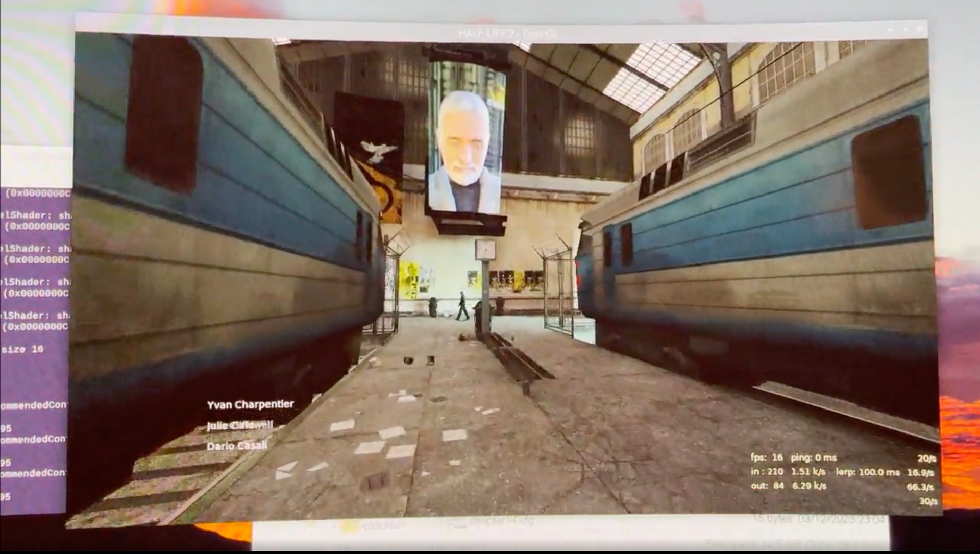Click the 'ping: 0 ms' readout
Screen dimensions: 980x554
coord(814,457)
